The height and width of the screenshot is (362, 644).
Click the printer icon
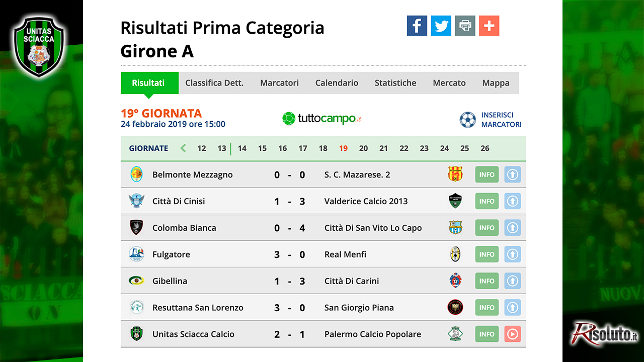click(465, 26)
